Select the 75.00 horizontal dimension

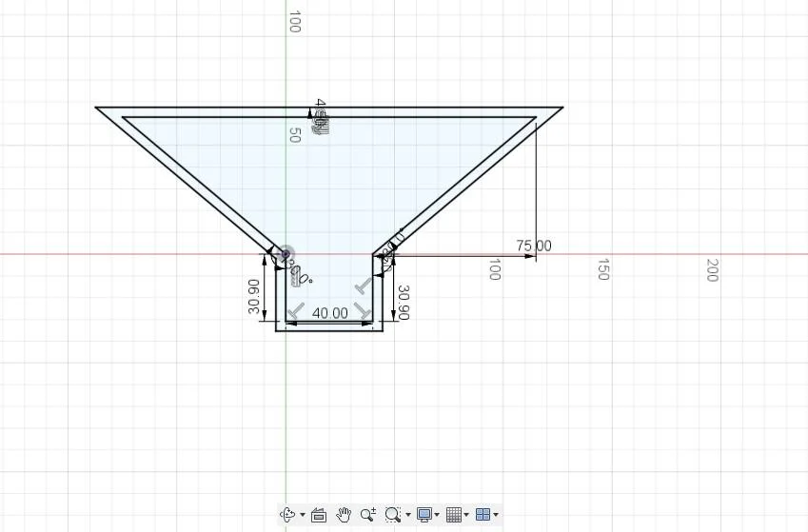pyautogui.click(x=533, y=246)
